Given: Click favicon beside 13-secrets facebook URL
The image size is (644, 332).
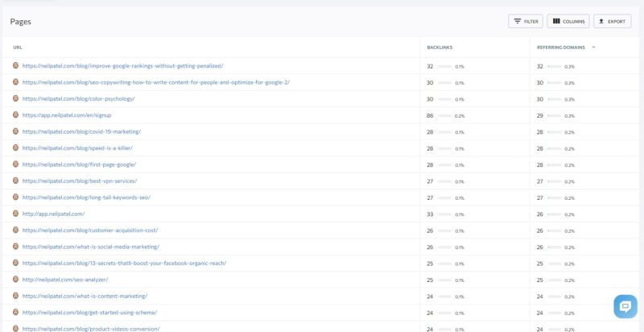Looking at the screenshot, I should point(15,263).
